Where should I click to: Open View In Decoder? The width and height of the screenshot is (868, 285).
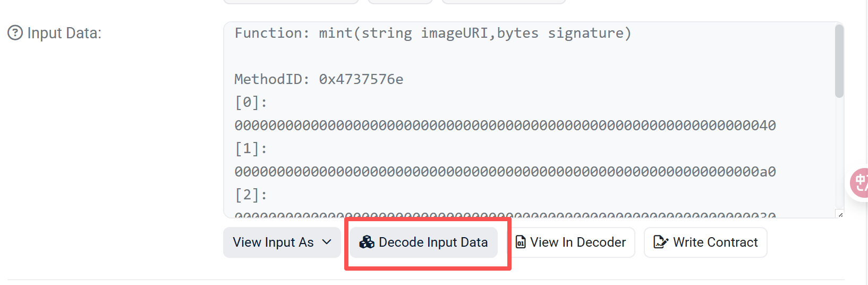click(577, 242)
